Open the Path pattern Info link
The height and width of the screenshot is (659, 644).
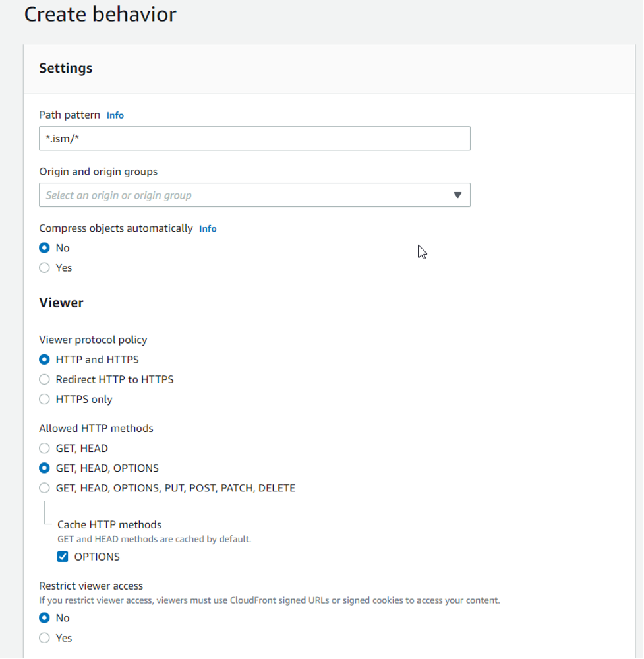(115, 115)
